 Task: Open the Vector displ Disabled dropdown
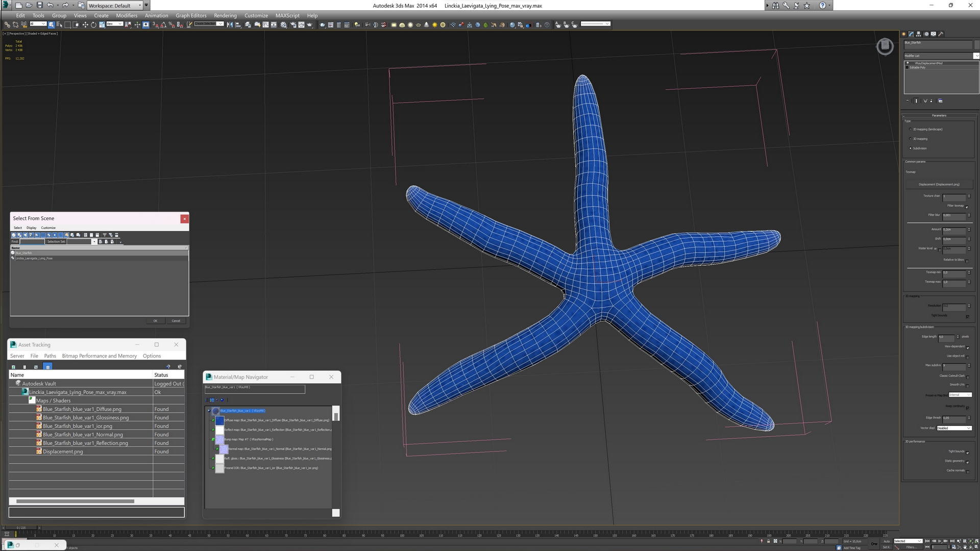(954, 428)
